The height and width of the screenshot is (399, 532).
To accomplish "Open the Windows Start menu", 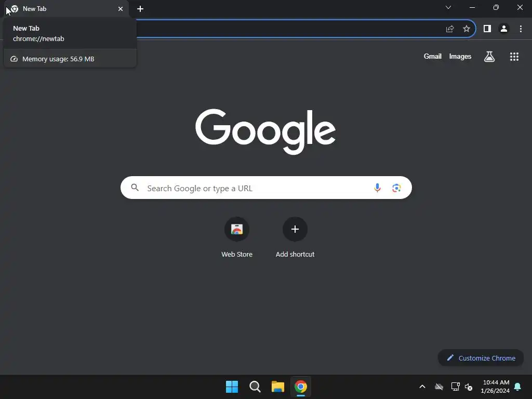I will coord(232,387).
